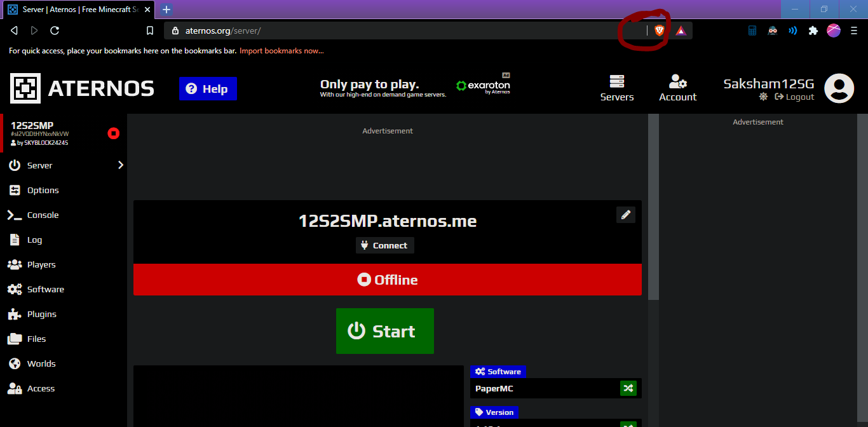Image resolution: width=868 pixels, height=427 pixels.
Task: Open the Access sidebar item
Action: (x=64, y=388)
